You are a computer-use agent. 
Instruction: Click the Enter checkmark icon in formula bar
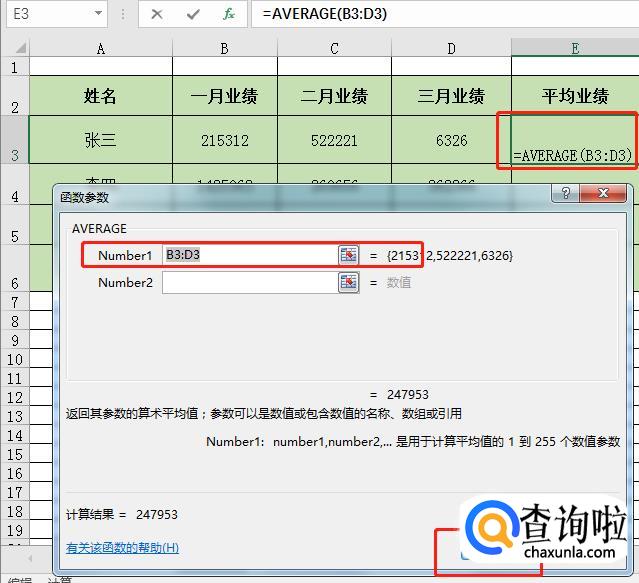(193, 14)
